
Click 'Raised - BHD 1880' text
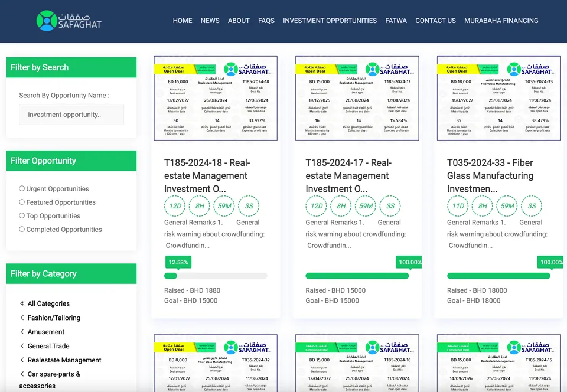192,290
